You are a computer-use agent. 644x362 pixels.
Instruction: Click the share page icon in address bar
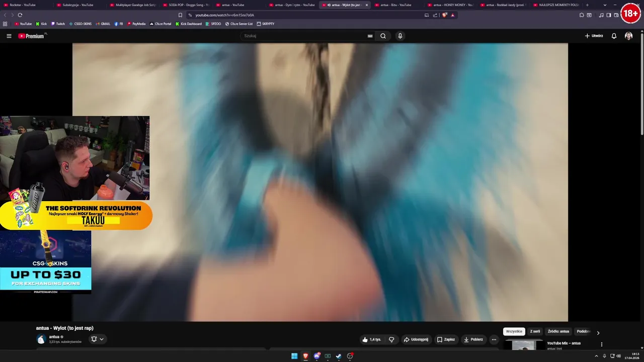[435, 15]
